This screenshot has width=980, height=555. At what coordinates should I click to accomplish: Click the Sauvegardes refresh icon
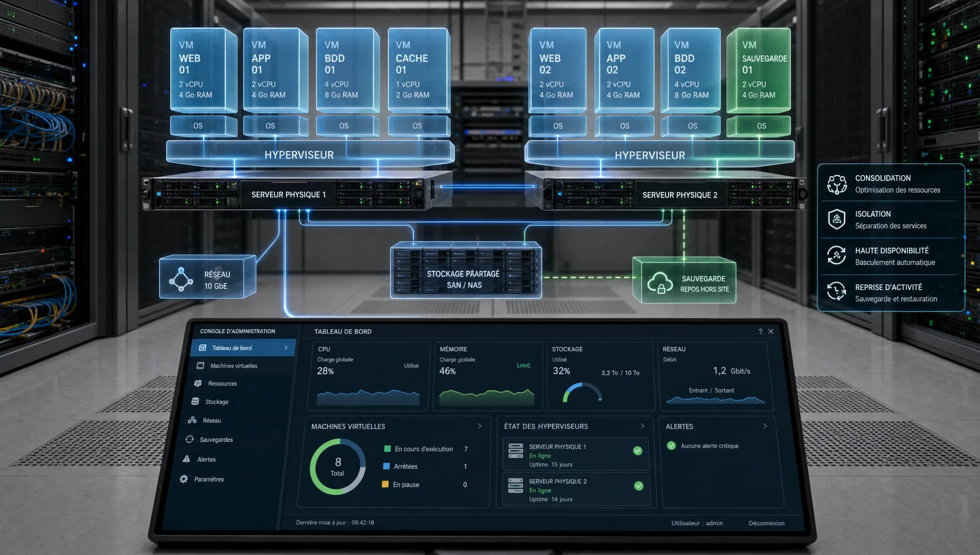pyautogui.click(x=189, y=439)
